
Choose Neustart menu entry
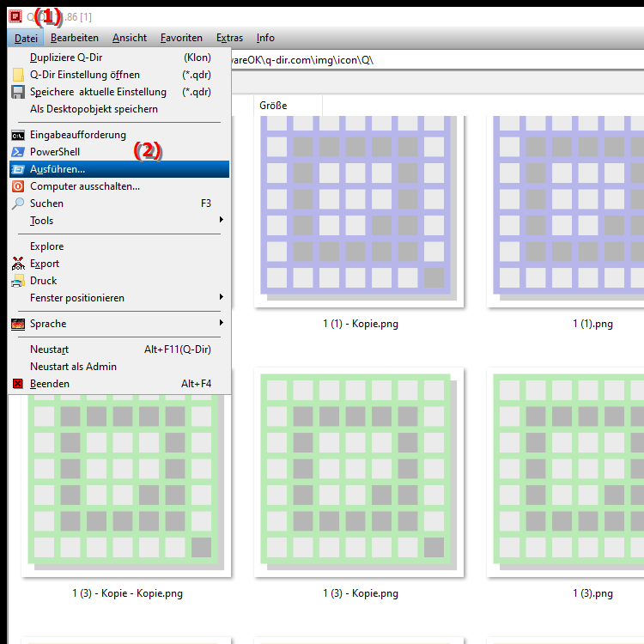pyautogui.click(x=119, y=349)
